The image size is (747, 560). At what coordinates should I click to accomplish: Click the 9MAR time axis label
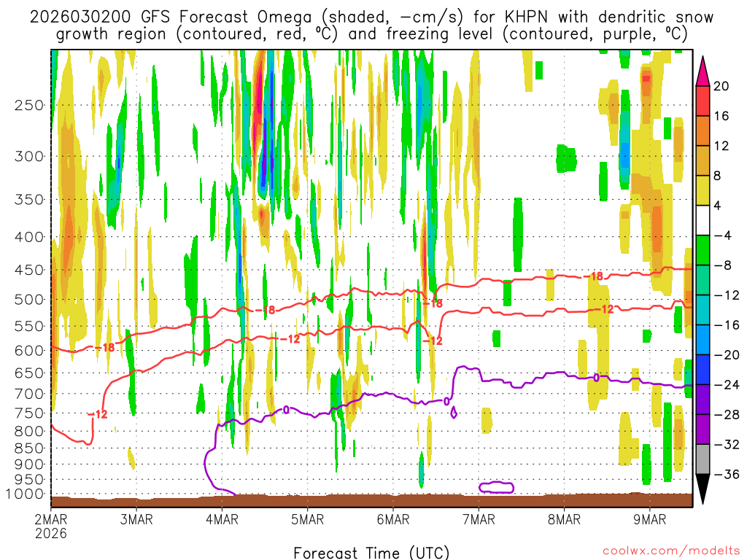coord(650,520)
